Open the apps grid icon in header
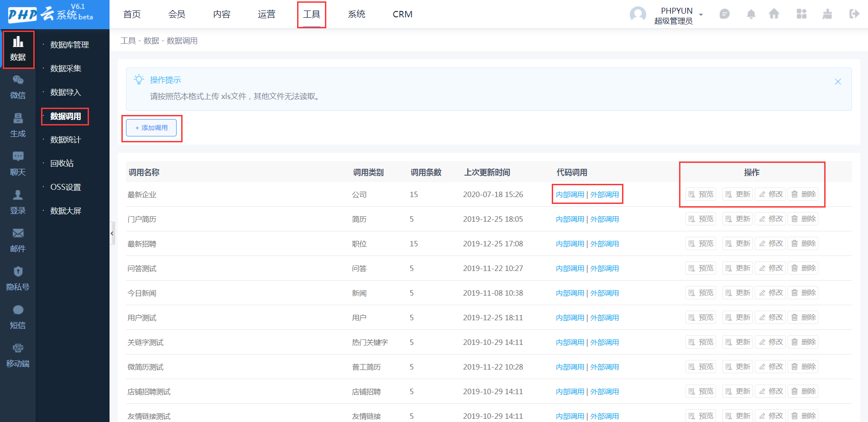 801,14
